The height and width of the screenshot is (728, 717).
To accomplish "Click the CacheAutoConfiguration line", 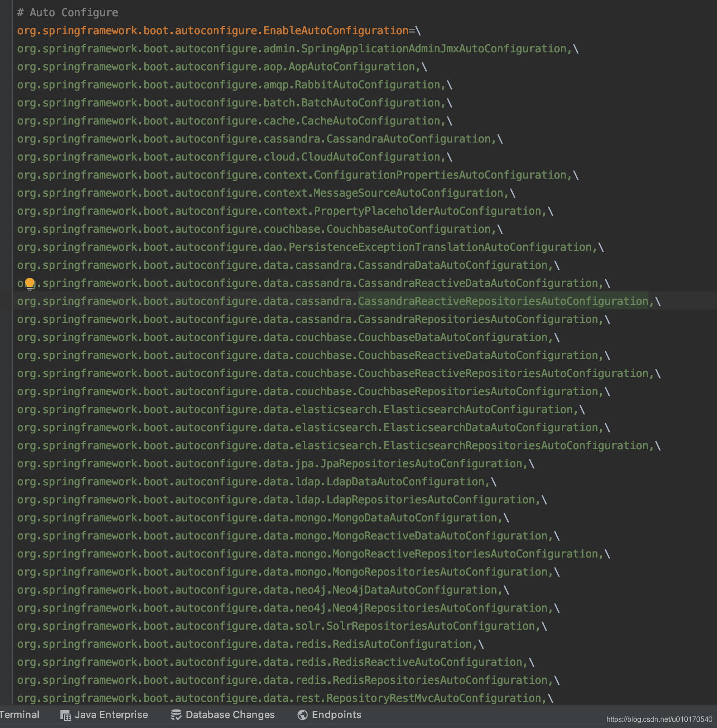I will 235,121.
